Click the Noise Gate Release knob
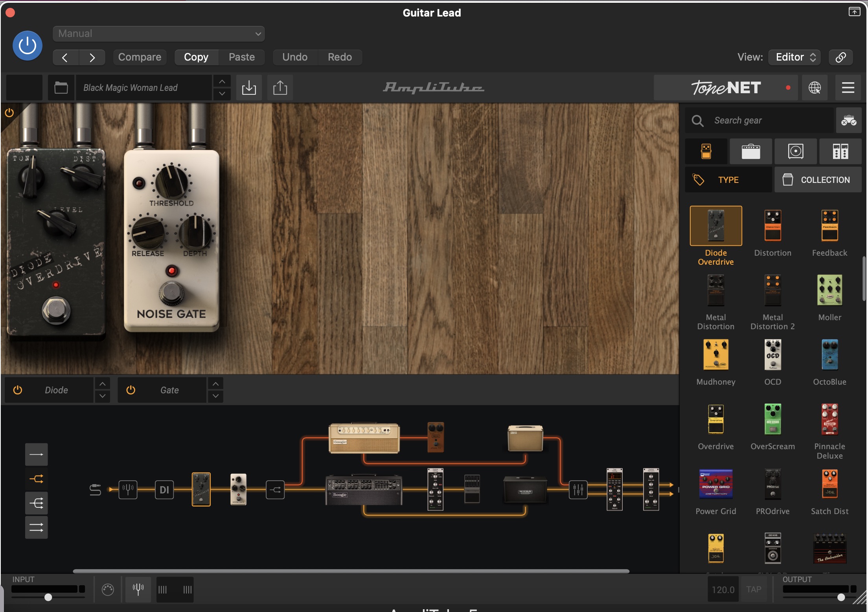Screen dimensions: 868x612 (x=148, y=232)
